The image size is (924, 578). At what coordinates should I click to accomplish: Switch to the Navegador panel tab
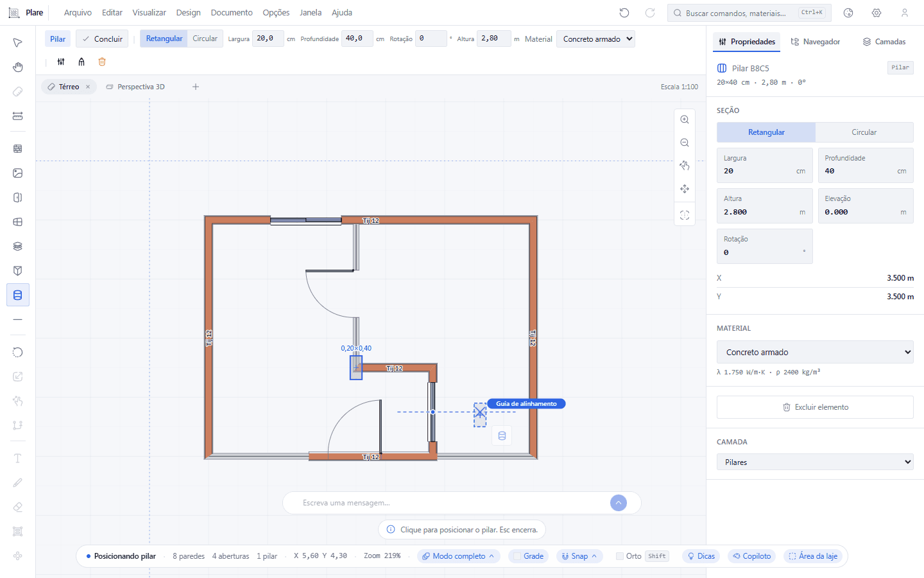pyautogui.click(x=816, y=42)
